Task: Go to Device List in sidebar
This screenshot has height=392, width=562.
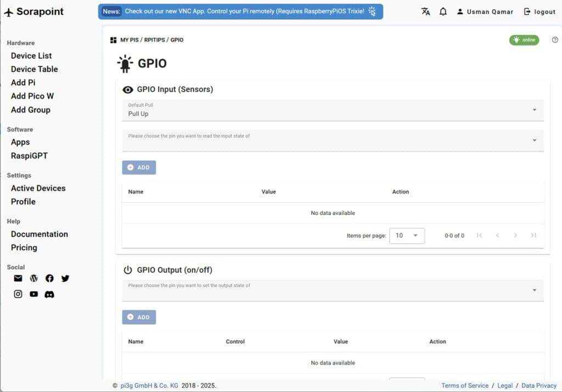Action: pos(31,56)
